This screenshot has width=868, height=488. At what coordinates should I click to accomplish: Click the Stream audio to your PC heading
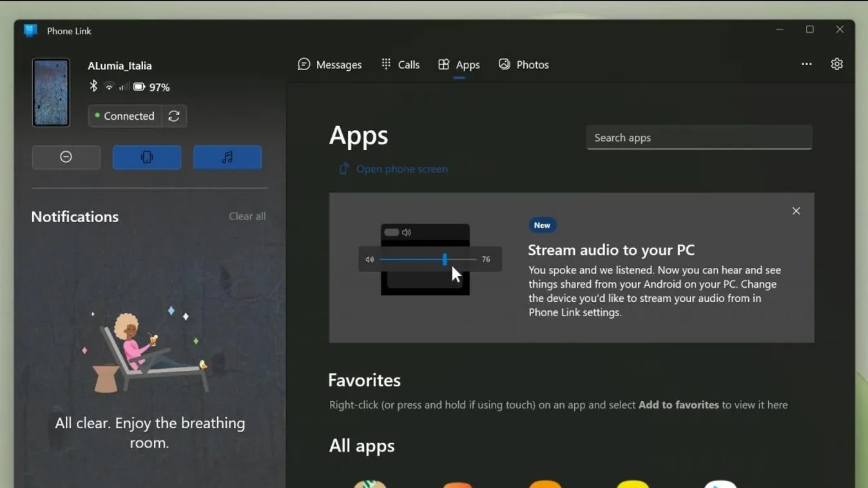click(x=612, y=250)
